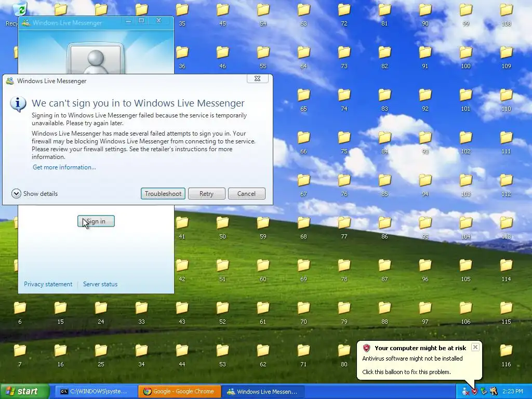The image size is (532, 399).
Task: Select desktop folder 67
Action: pos(303,185)
